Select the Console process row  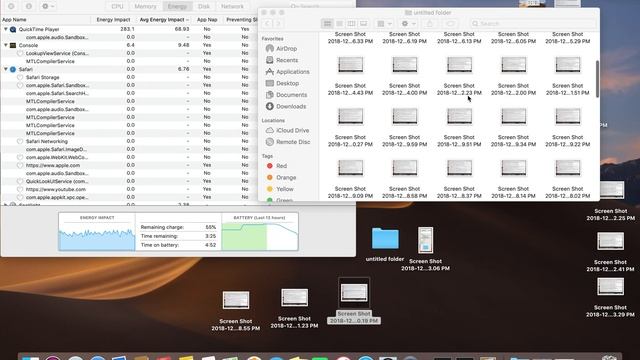(129, 45)
